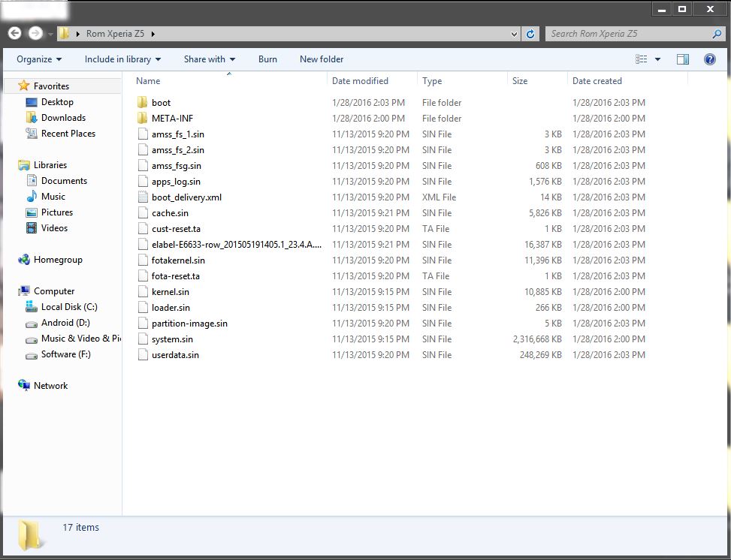This screenshot has width=731, height=560.
Task: Select amss_fs_2.sin file icon
Action: pos(143,150)
